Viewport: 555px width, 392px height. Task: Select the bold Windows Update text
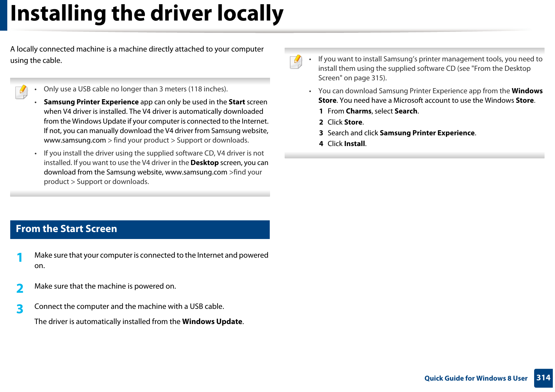[x=212, y=321]
